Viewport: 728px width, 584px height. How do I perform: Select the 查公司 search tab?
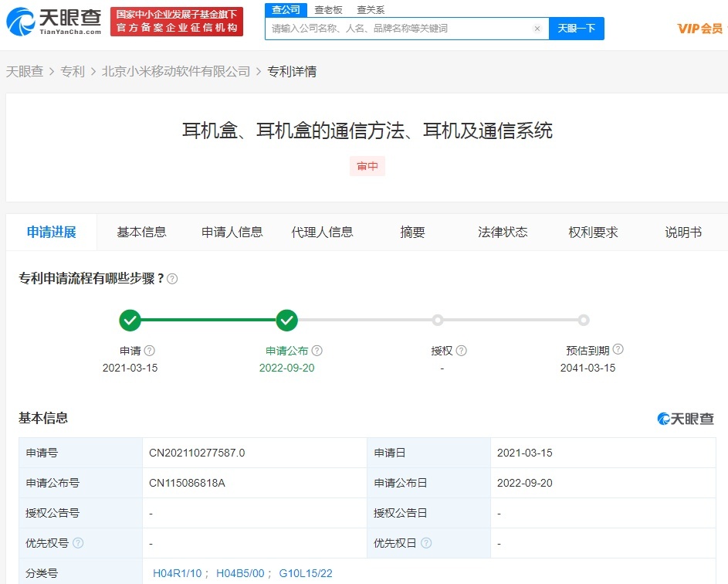click(x=286, y=10)
